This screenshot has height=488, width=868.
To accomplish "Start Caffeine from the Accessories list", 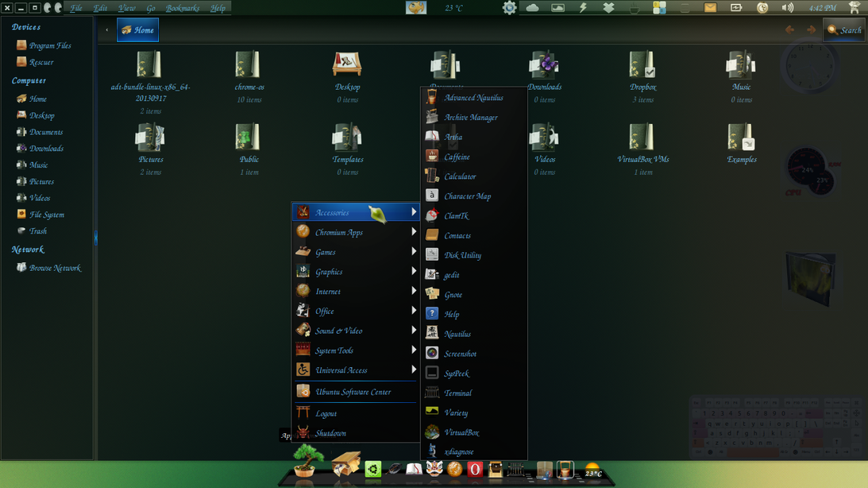I will (474, 157).
